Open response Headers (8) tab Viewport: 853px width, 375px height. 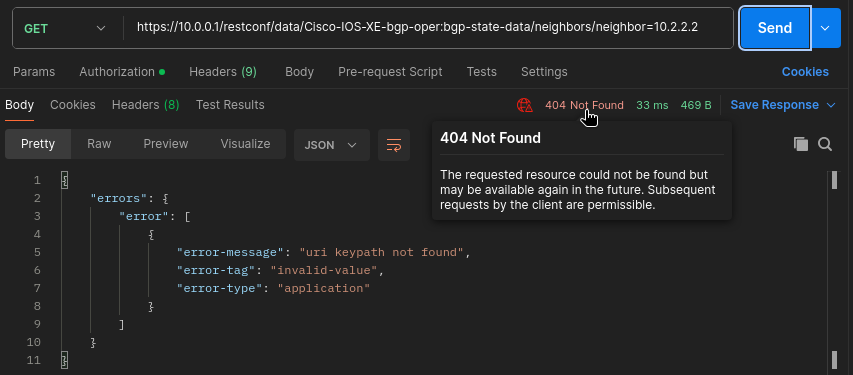(x=145, y=105)
